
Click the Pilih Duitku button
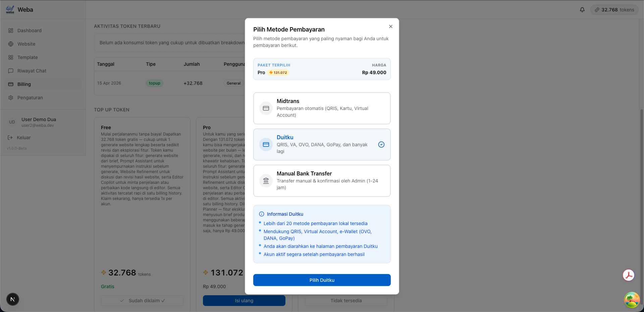pos(322,280)
